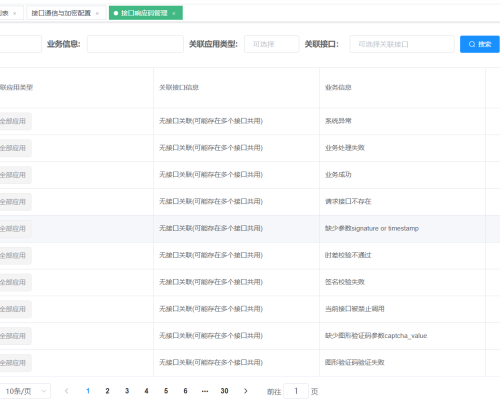Click the pagination ellipsis for more pages
The height and width of the screenshot is (400, 500).
point(205,391)
